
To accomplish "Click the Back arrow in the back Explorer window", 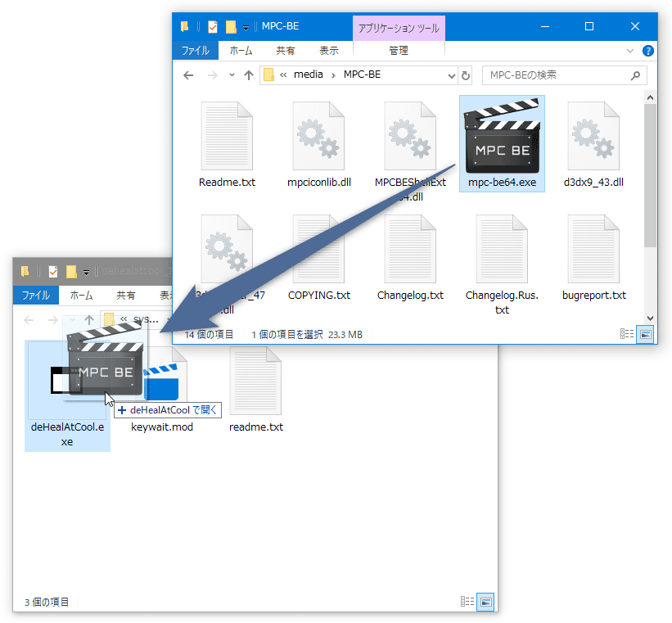I will tap(29, 320).
